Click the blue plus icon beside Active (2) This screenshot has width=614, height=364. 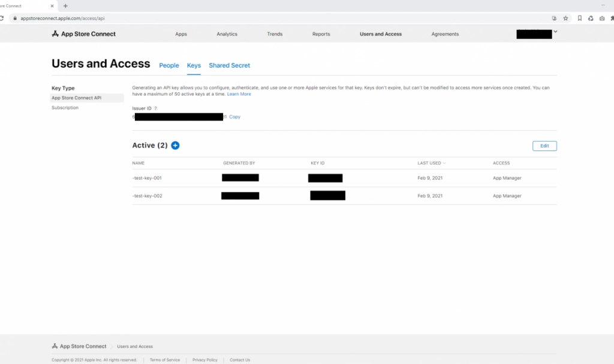coord(175,145)
